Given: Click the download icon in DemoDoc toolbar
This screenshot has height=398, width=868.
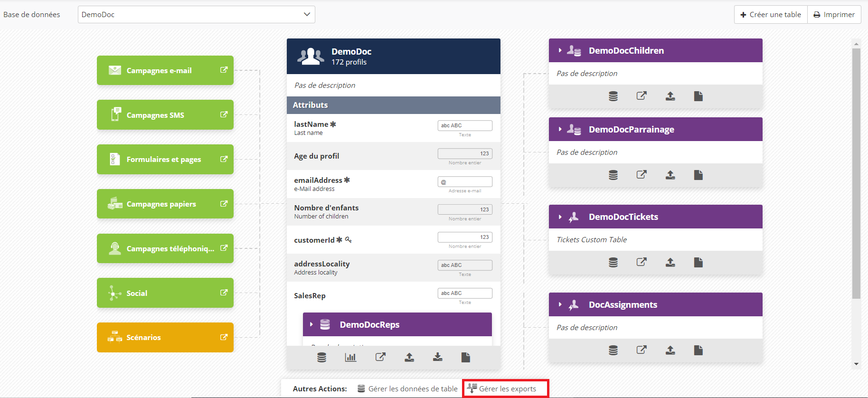Looking at the screenshot, I should pyautogui.click(x=437, y=357).
